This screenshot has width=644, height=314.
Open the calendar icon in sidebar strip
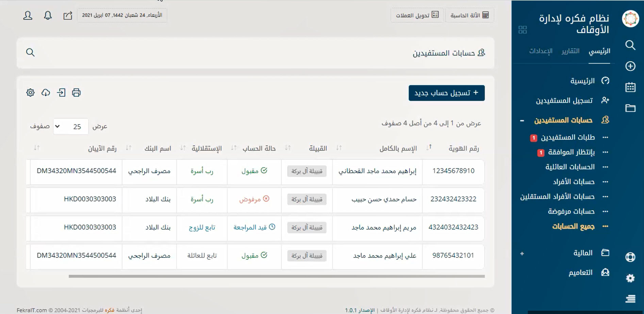click(630, 87)
